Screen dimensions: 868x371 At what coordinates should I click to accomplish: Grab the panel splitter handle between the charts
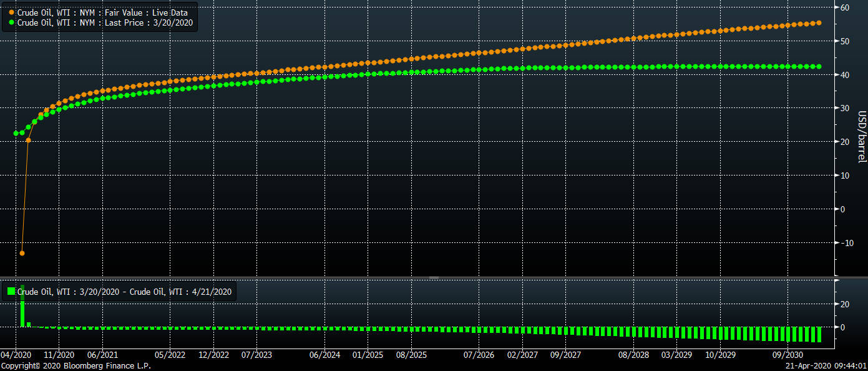[434, 277]
